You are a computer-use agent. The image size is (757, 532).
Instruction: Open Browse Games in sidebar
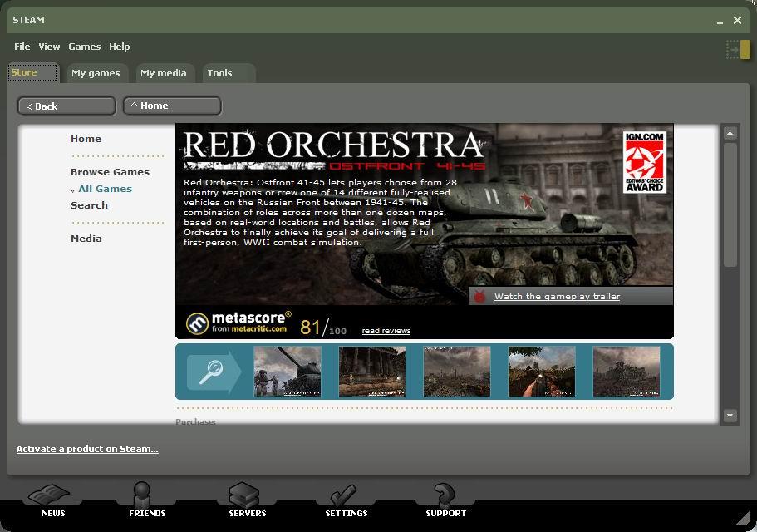110,172
